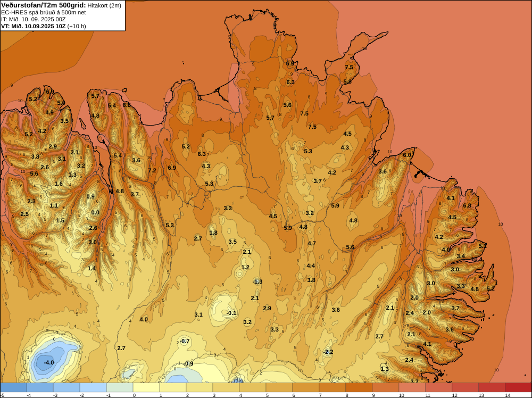The image size is (532, 398).
Task: Click the "Hitakort (2m)" label
Action: click(x=104, y=5)
